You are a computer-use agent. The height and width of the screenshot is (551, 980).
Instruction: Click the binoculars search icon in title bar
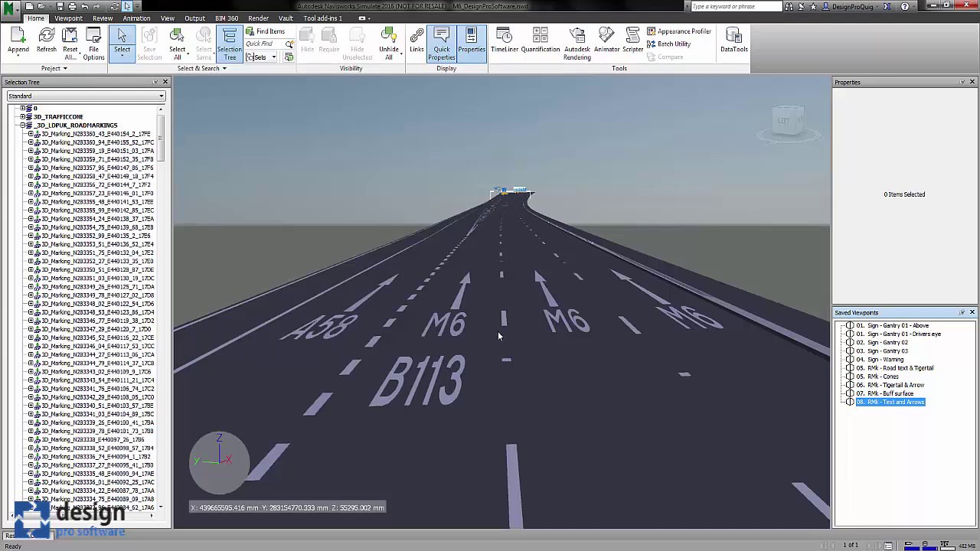789,6
